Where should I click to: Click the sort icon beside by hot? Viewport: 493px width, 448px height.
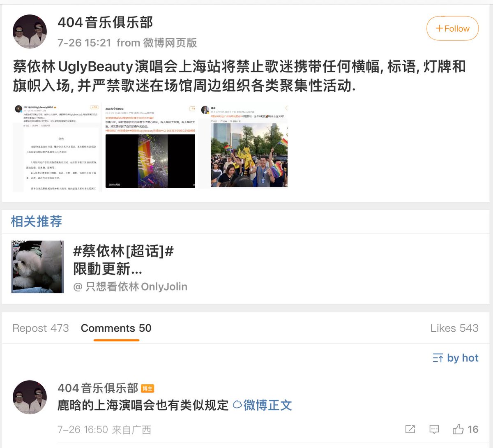click(438, 358)
